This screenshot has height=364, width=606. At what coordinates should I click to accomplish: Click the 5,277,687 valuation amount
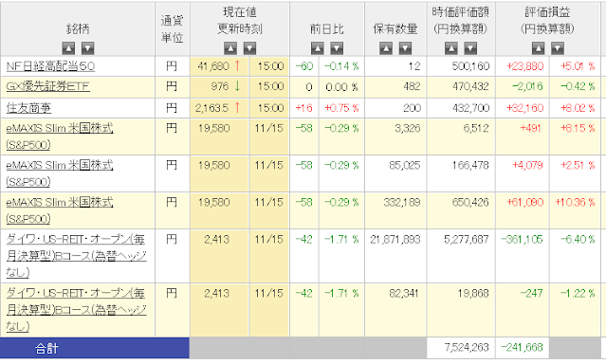coord(466,240)
